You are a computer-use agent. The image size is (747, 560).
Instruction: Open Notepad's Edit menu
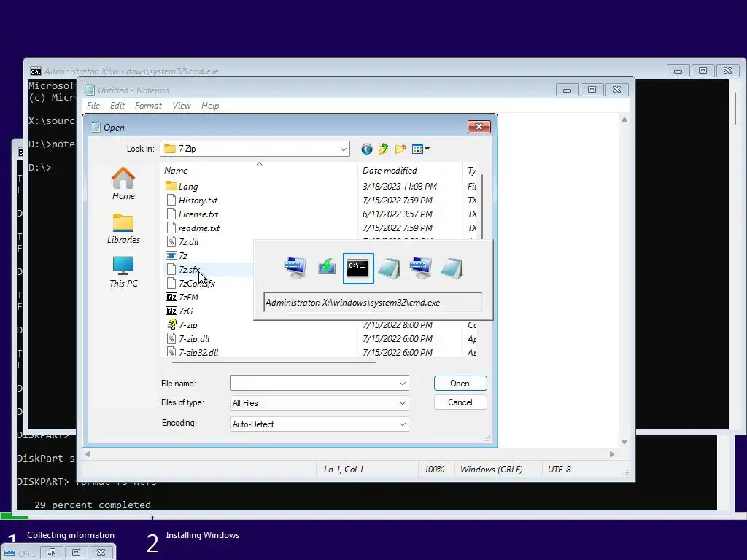point(117,106)
